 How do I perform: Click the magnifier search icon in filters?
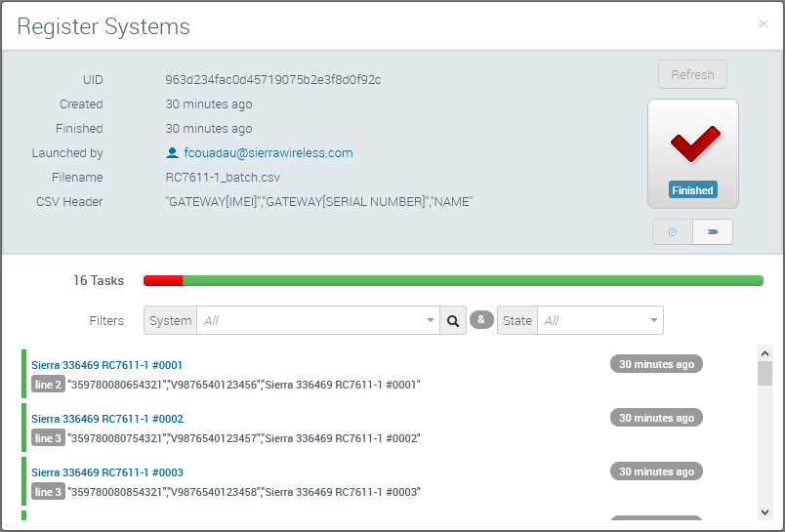point(453,320)
